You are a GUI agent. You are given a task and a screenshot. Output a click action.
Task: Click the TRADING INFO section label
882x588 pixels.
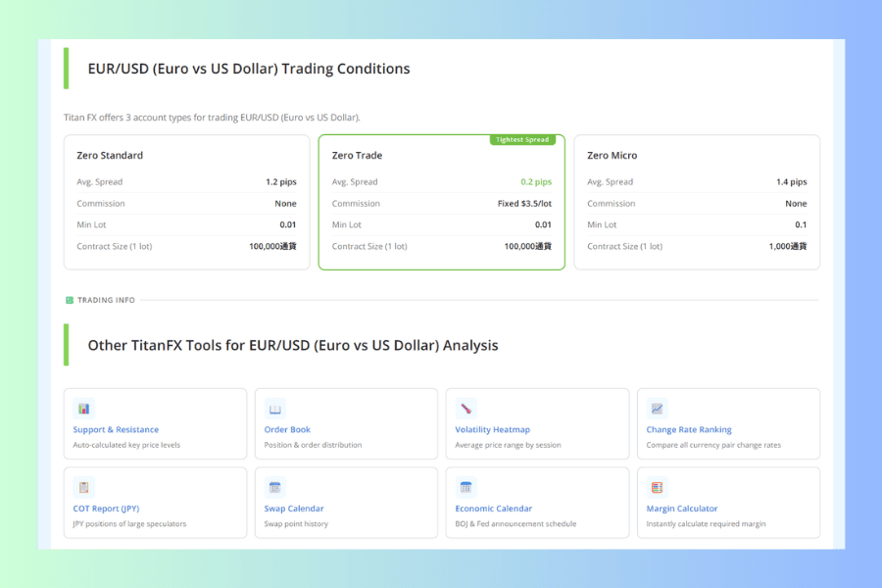[106, 300]
